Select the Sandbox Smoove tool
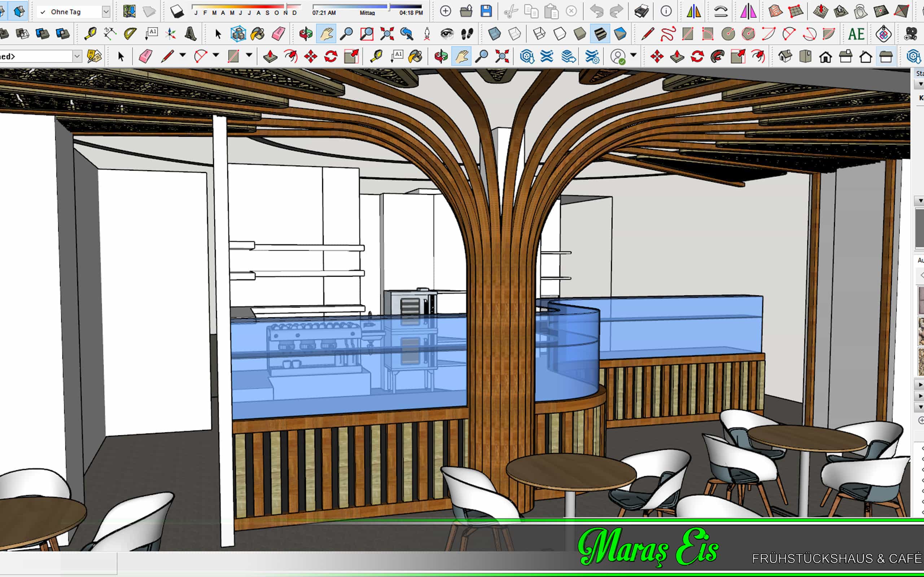924x577 pixels. click(820, 11)
